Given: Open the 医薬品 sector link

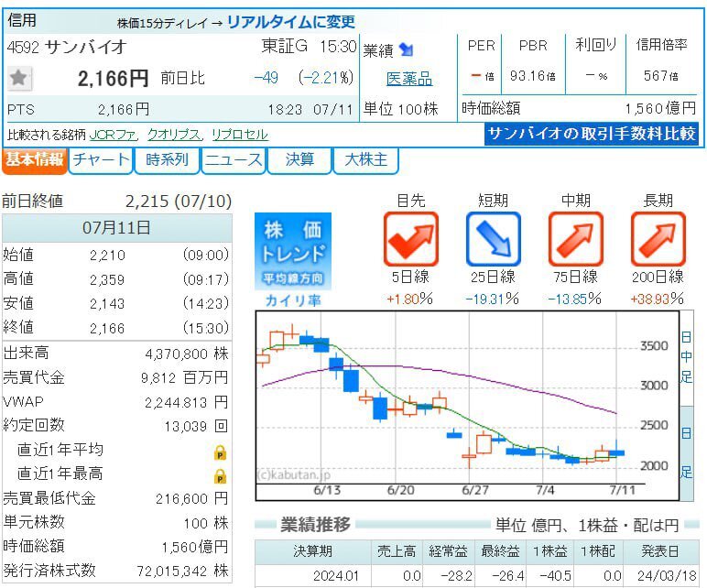Looking at the screenshot, I should click(409, 79).
